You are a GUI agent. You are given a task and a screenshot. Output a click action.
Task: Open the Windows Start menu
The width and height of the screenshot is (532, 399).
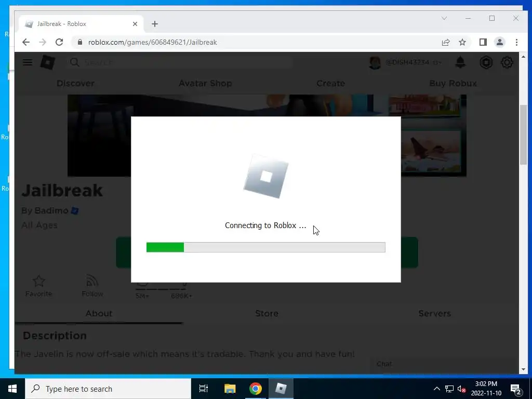pyautogui.click(x=12, y=389)
